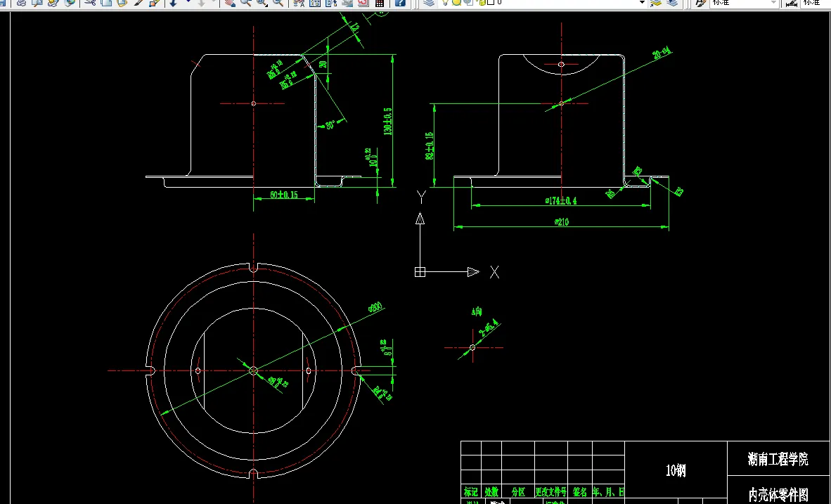The height and width of the screenshot is (504, 831).
Task: Click the 湖南工程学院 title cell
Action: pyautogui.click(x=778, y=459)
